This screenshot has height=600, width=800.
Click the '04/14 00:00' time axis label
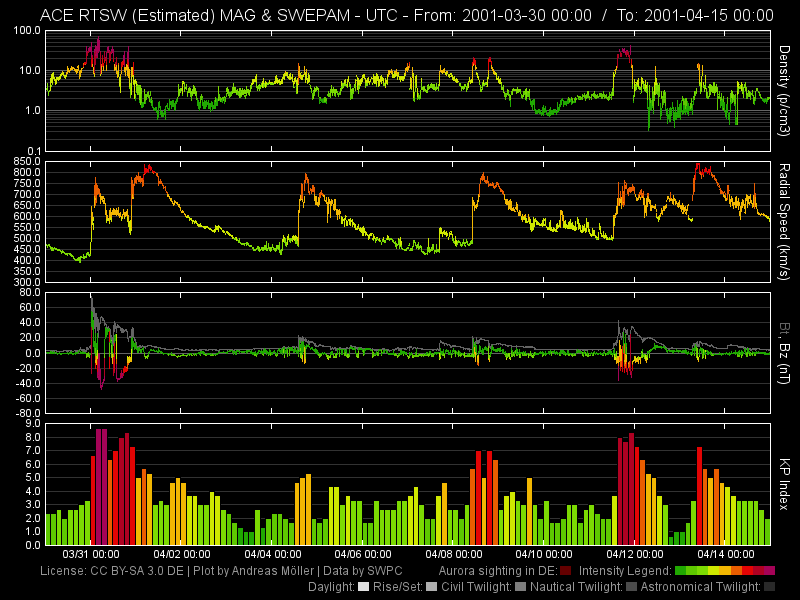726,554
